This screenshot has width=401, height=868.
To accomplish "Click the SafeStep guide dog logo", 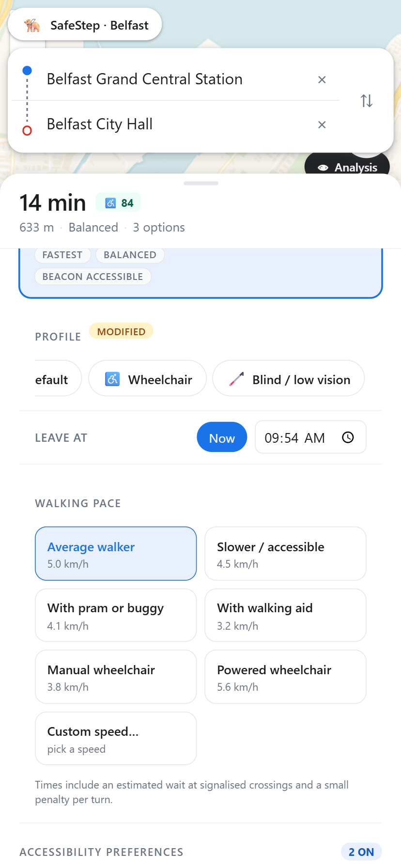I will click(32, 25).
